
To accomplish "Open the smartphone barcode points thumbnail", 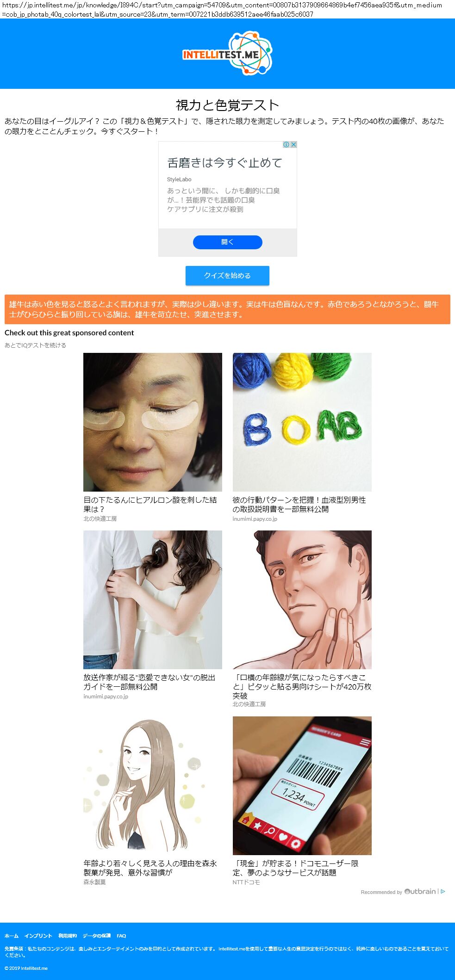I will tap(302, 786).
